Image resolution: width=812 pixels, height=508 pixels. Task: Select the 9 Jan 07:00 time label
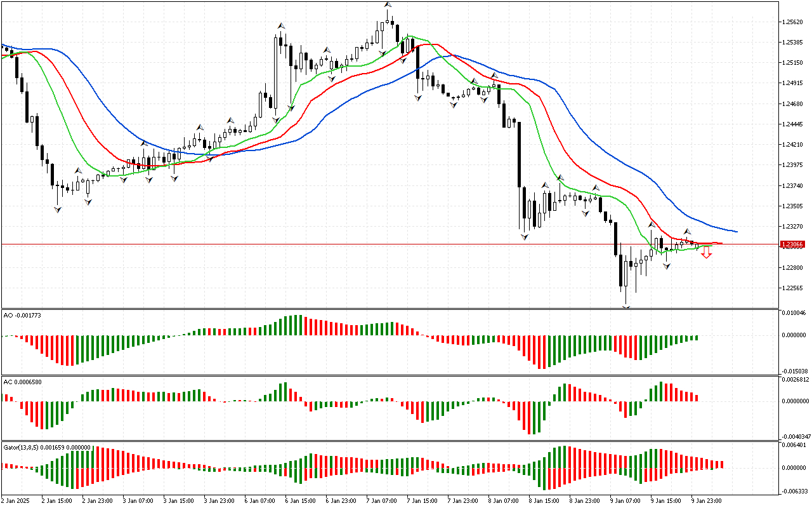(625, 500)
